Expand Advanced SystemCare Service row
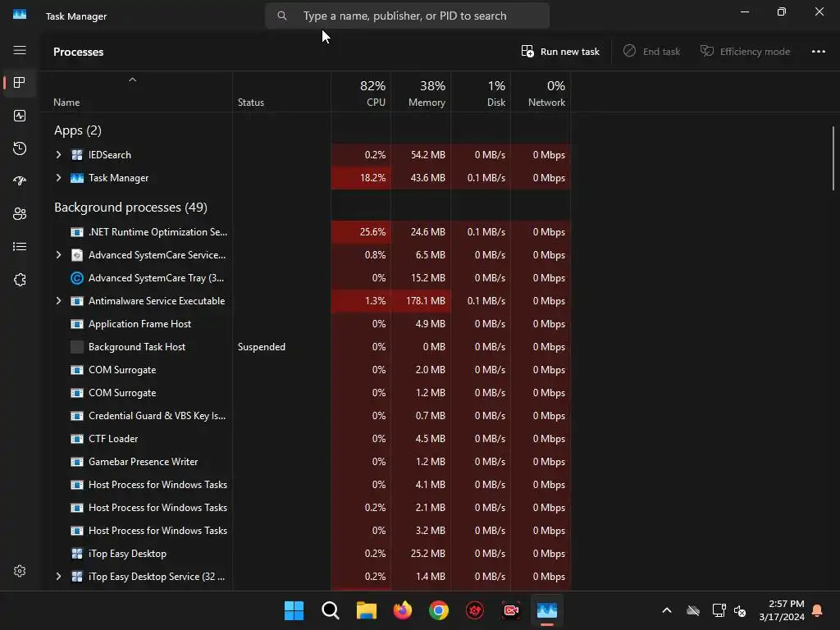The image size is (840, 630). pyautogui.click(x=58, y=255)
